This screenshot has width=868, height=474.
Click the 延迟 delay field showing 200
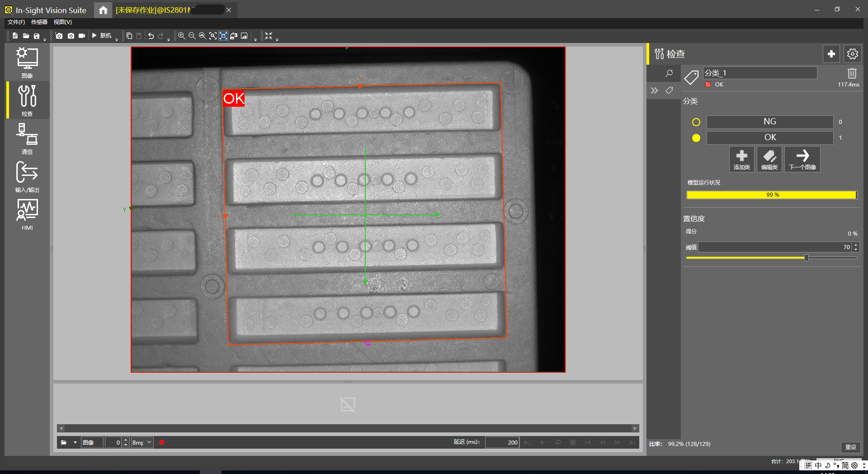(502, 442)
